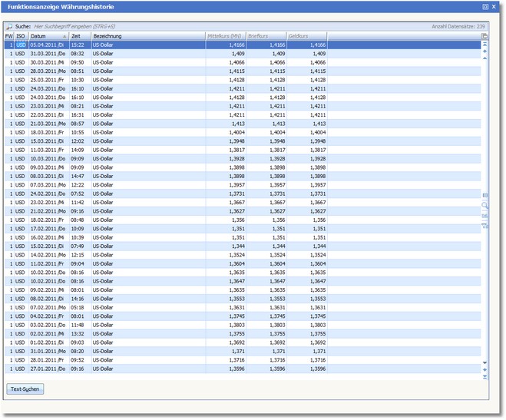Click the Geldkurs column header

307,36
